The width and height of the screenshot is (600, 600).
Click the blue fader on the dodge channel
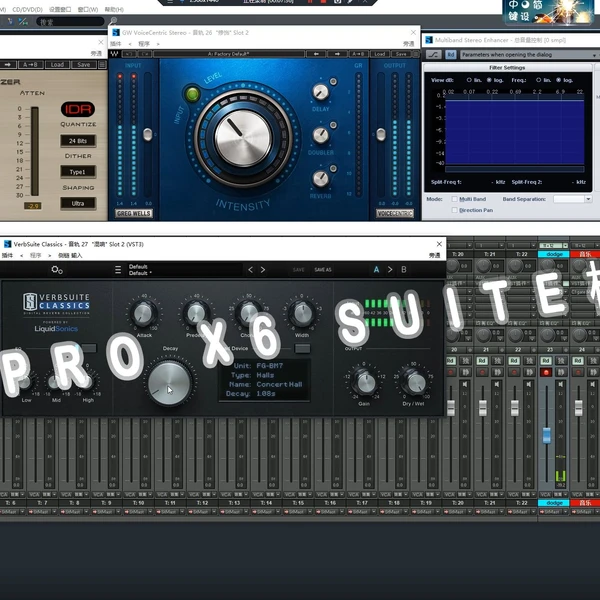[546, 437]
